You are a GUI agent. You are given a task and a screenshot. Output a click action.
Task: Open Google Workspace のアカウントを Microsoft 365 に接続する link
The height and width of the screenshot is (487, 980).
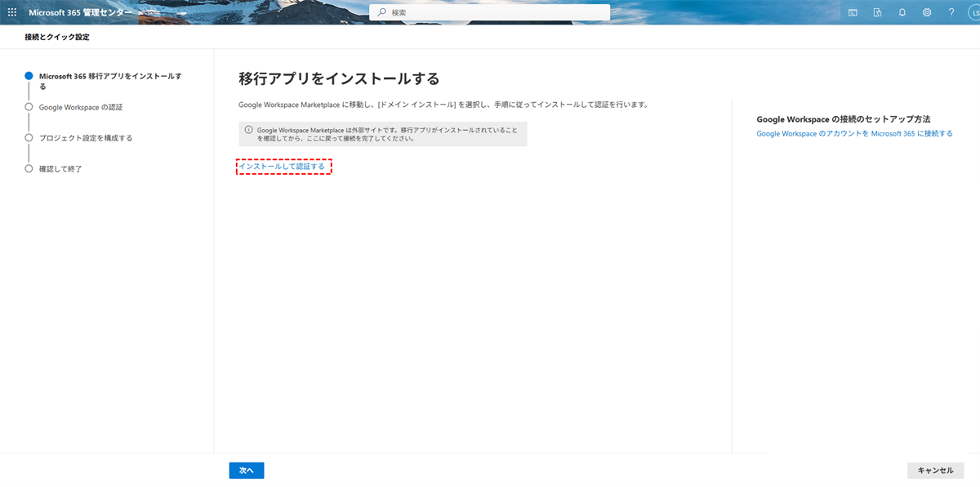854,133
